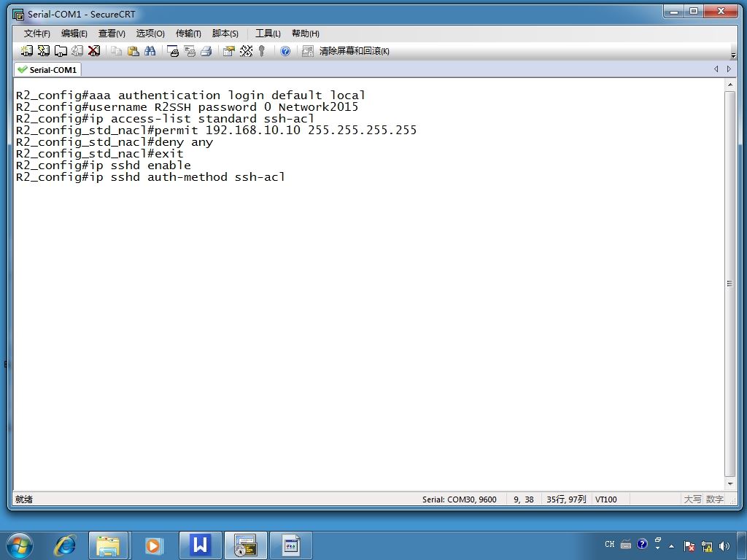The image size is (747, 560).
Task: Click the SecureCRT title bar app icon
Action: (18, 15)
